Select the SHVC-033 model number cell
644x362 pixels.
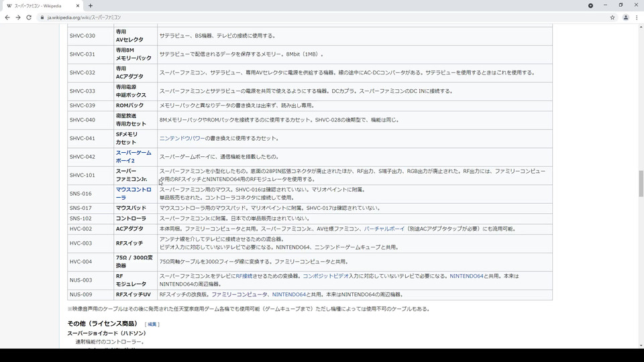91,91
